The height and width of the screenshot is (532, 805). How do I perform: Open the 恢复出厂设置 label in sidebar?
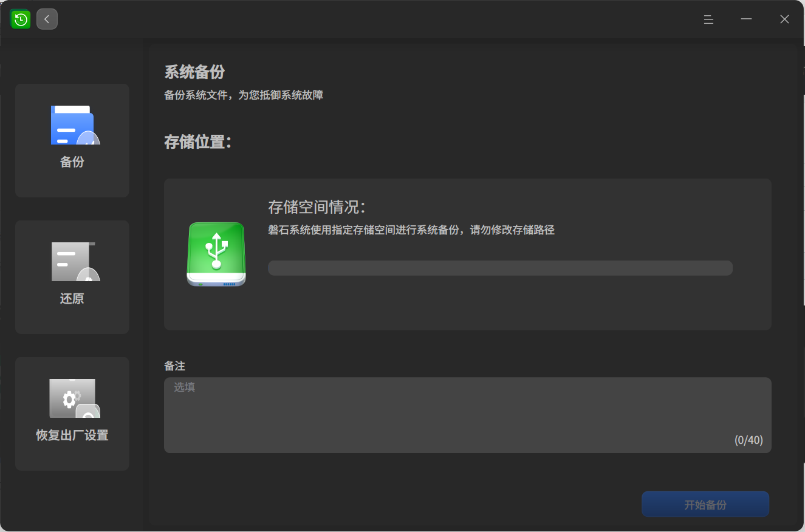72,435
